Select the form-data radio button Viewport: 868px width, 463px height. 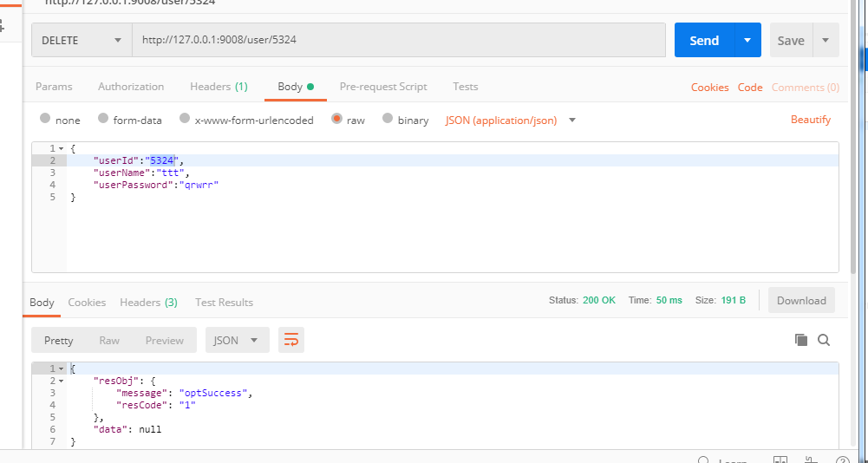(x=103, y=118)
